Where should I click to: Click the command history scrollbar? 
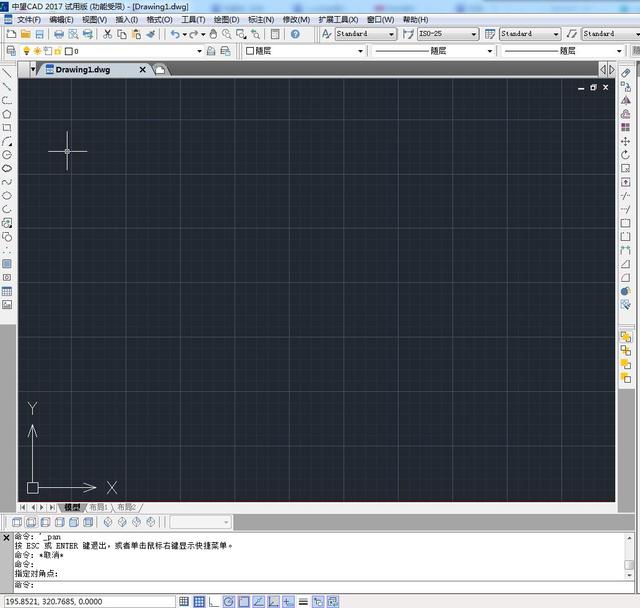(629, 557)
